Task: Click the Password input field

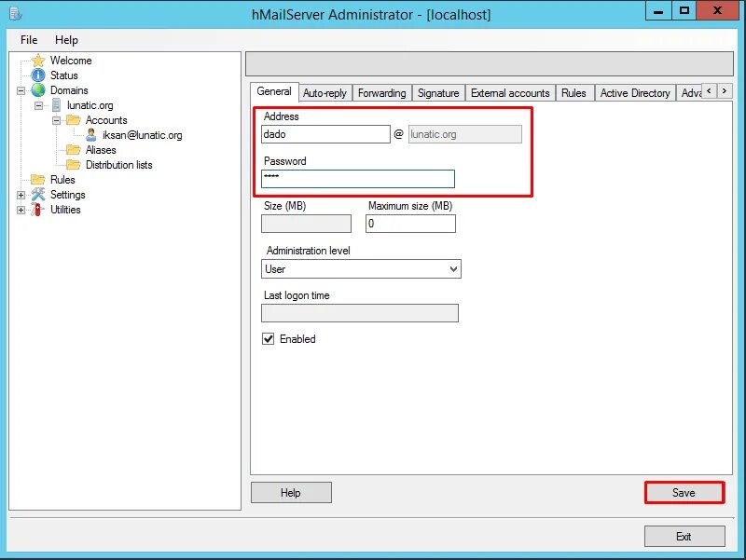Action: (x=358, y=179)
